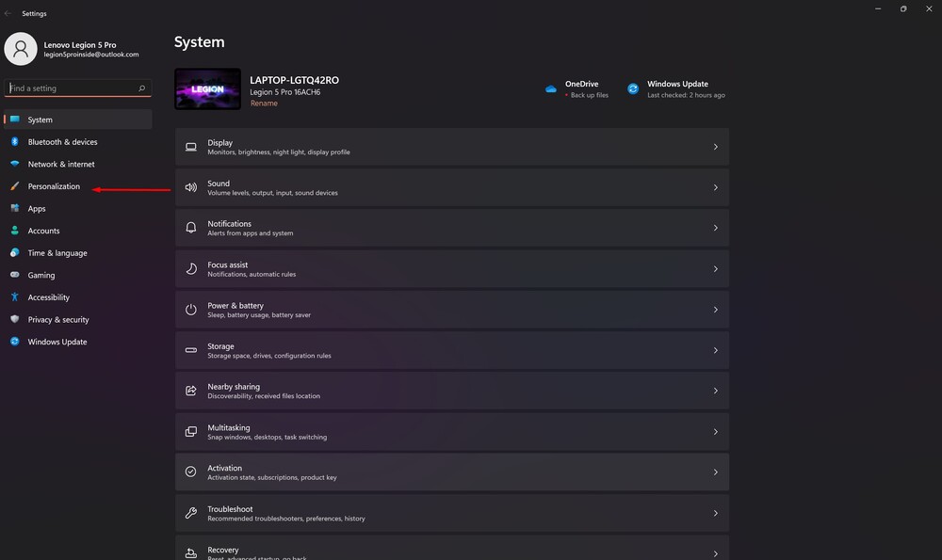Click the Accessibility figure icon
This screenshot has width=942, height=560.
(x=15, y=297)
